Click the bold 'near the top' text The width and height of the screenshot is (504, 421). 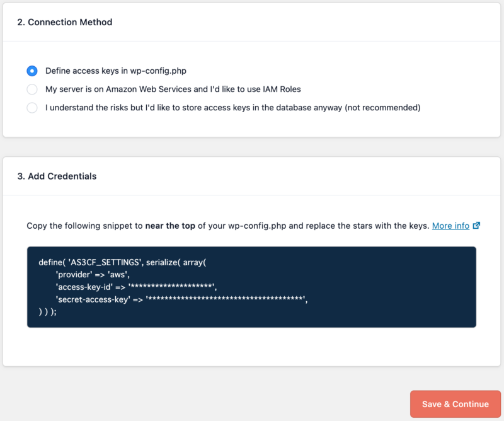pyautogui.click(x=170, y=226)
